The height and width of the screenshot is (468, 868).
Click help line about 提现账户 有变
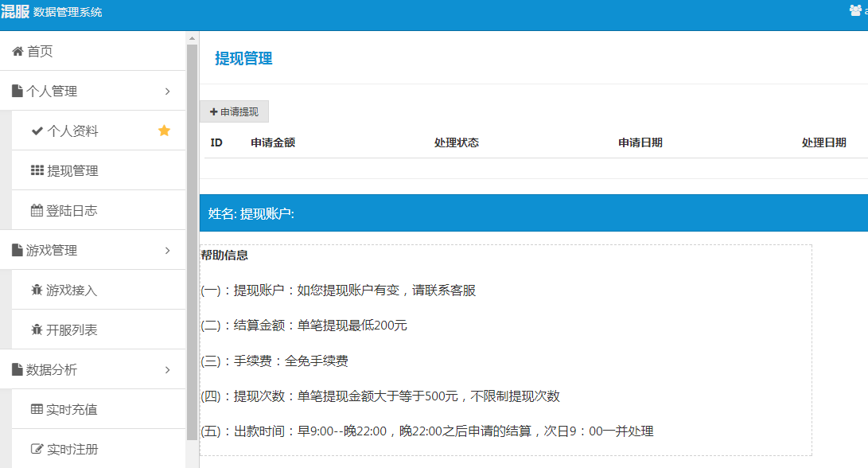click(x=338, y=291)
